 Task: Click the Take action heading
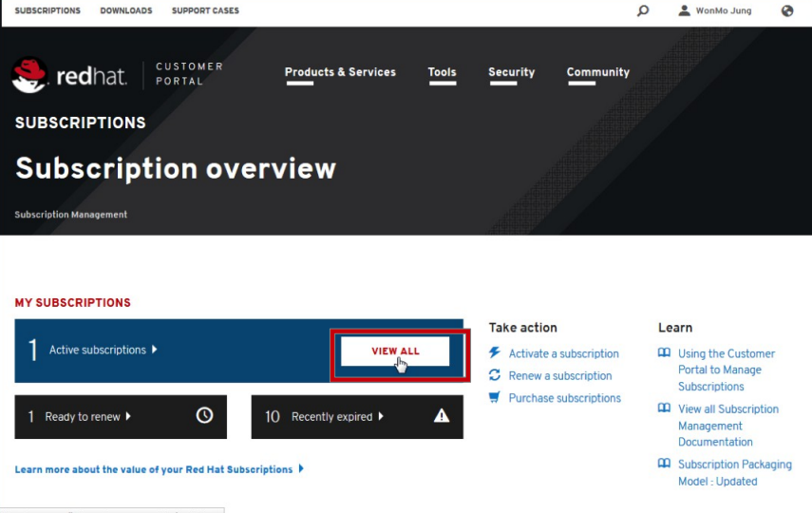[x=522, y=328]
